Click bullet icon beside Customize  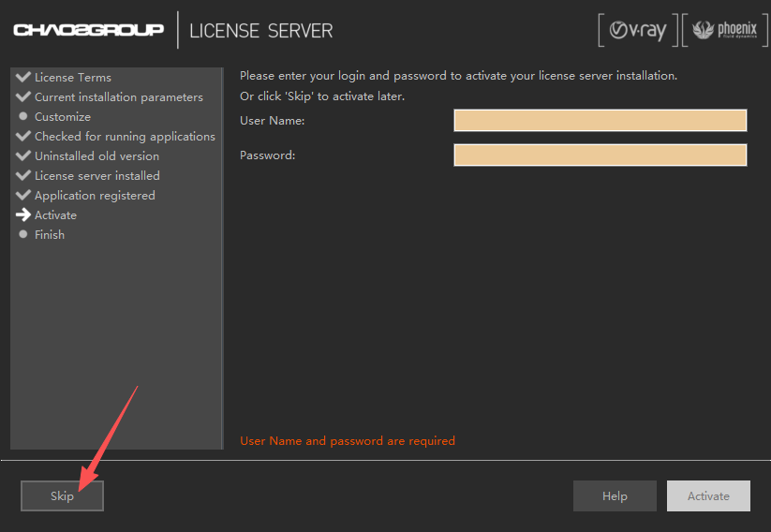[x=23, y=116]
